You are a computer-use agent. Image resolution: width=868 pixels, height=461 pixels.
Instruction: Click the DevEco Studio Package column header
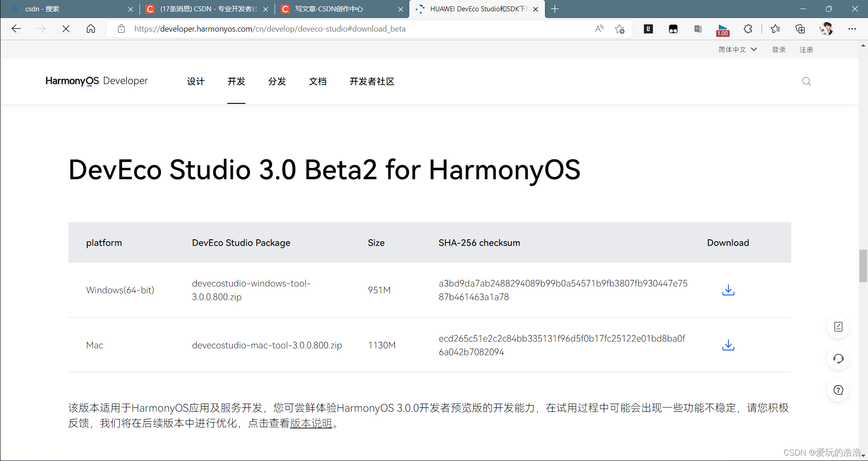pyautogui.click(x=241, y=243)
